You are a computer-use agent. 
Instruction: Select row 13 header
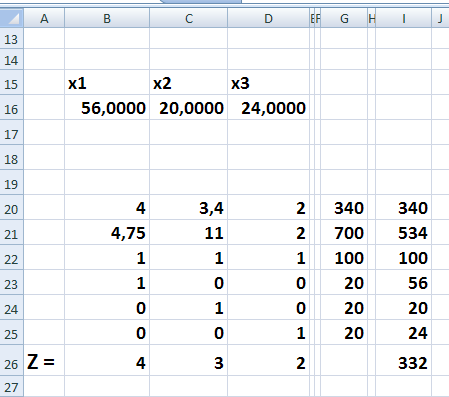12,39
